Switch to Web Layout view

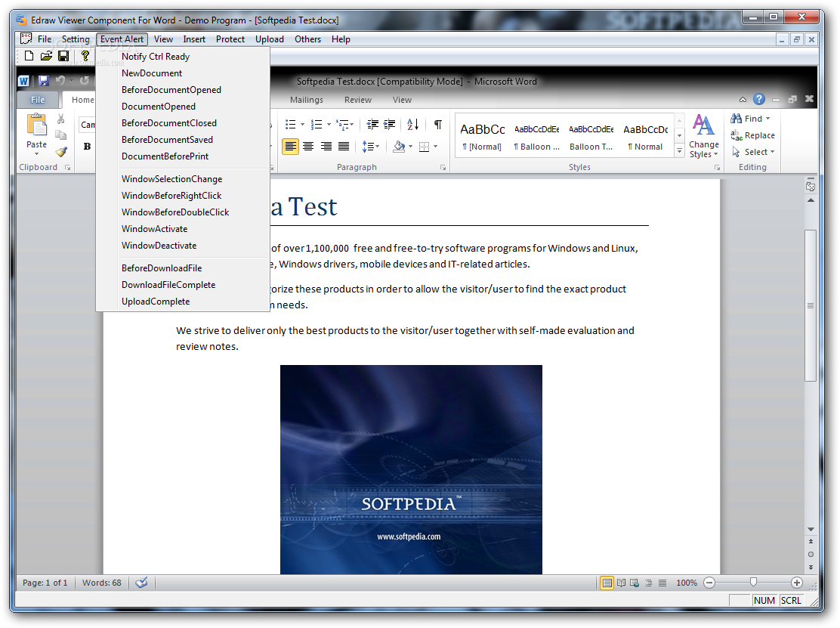[635, 583]
